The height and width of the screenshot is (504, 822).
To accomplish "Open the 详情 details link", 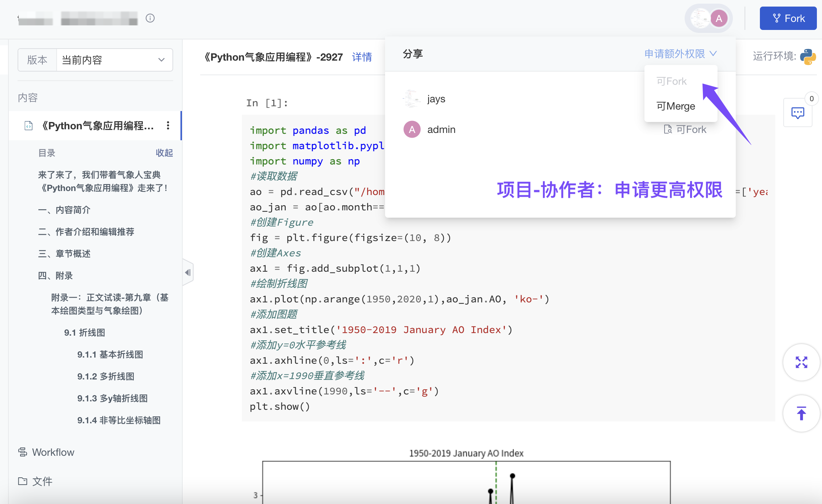I will tap(362, 57).
